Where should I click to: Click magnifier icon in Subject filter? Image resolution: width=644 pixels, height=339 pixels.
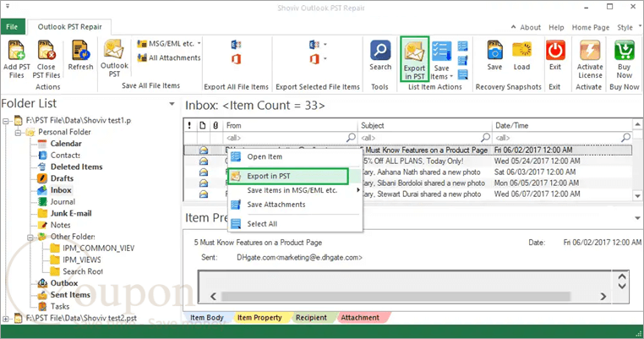(485, 137)
